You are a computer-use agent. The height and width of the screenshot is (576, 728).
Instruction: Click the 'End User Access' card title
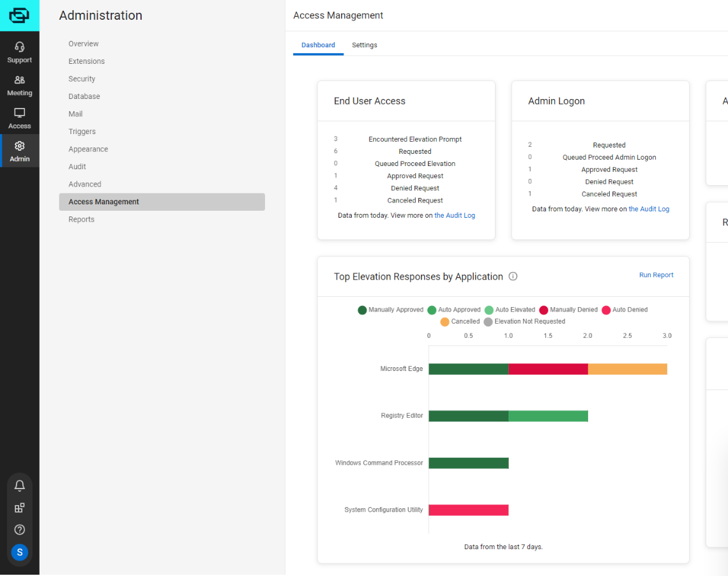click(x=370, y=101)
